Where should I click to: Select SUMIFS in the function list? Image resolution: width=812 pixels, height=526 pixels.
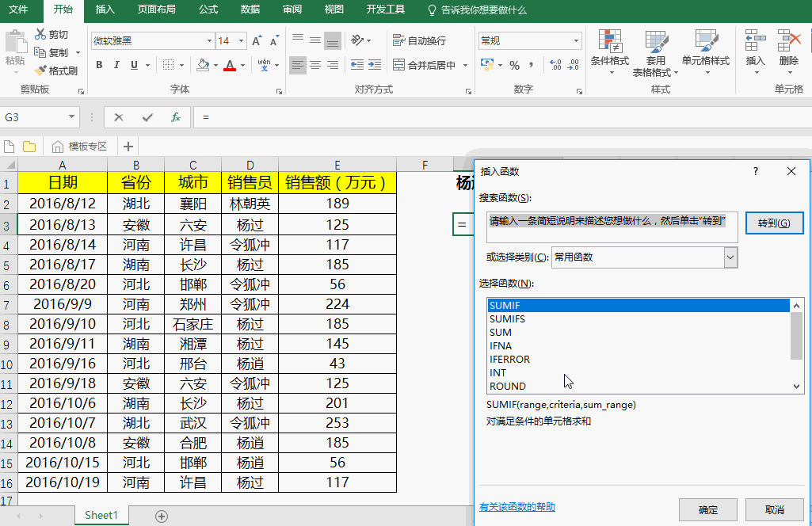pyautogui.click(x=507, y=319)
